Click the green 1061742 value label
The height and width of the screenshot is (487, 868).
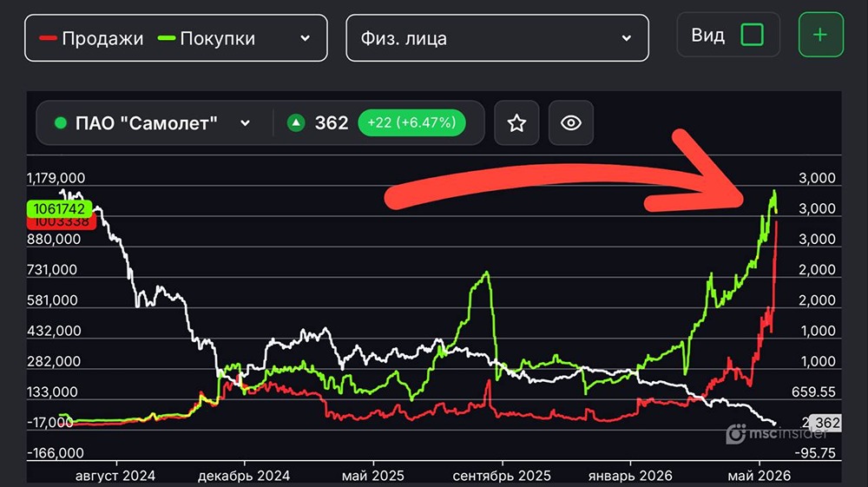59,208
